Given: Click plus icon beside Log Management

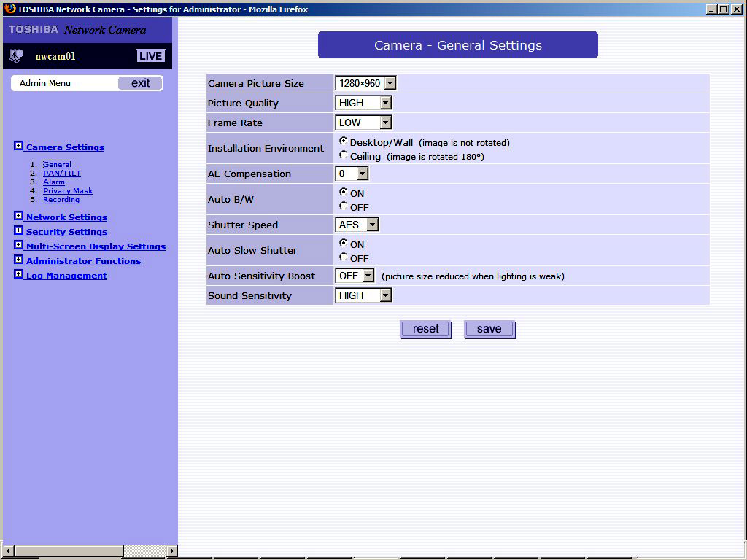Looking at the screenshot, I should 19,275.
